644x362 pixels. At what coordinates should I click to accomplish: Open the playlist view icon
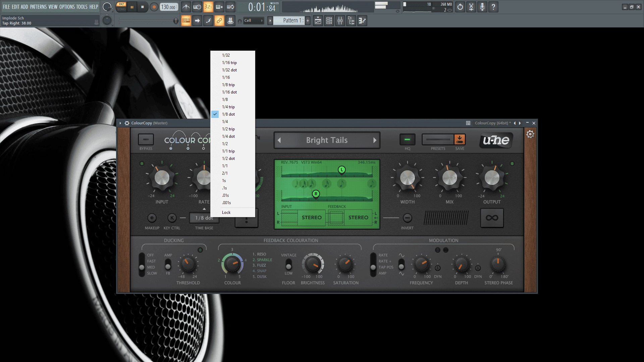tap(318, 21)
